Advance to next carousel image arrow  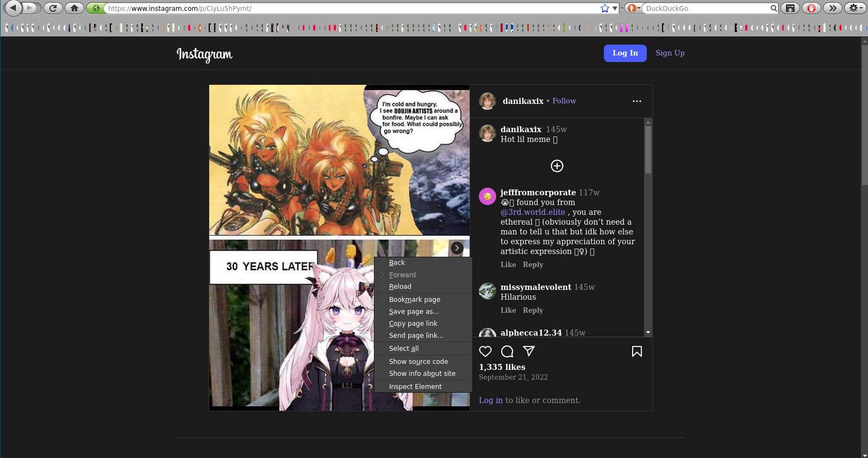(x=457, y=248)
